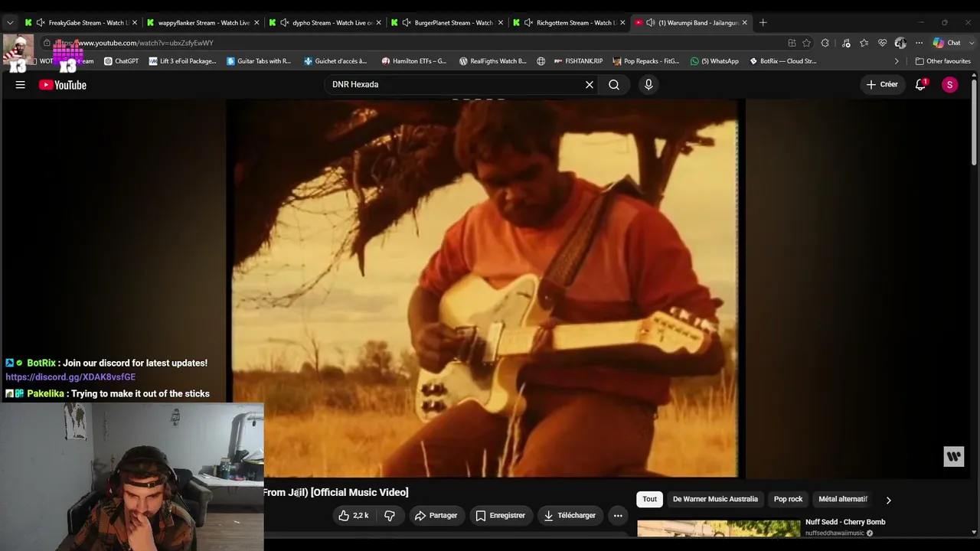Open the Lift 3 eFoil Package bookmark

click(182, 61)
